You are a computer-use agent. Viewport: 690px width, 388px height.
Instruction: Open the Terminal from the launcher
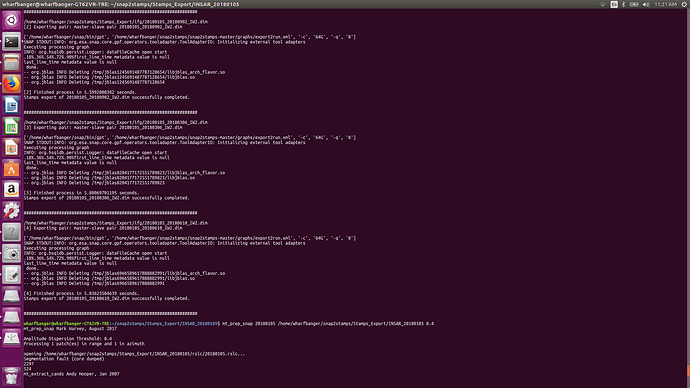click(11, 42)
